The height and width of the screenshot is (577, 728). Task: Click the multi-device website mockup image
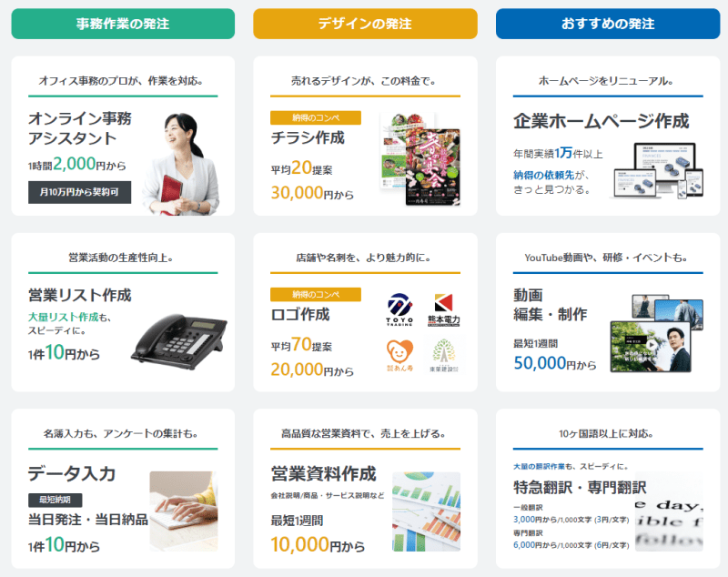tap(659, 171)
